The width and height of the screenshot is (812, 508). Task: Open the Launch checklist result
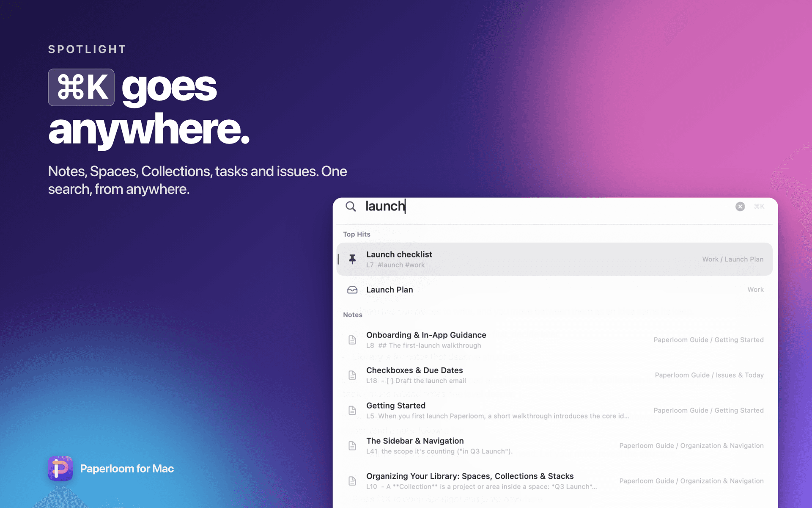554,259
